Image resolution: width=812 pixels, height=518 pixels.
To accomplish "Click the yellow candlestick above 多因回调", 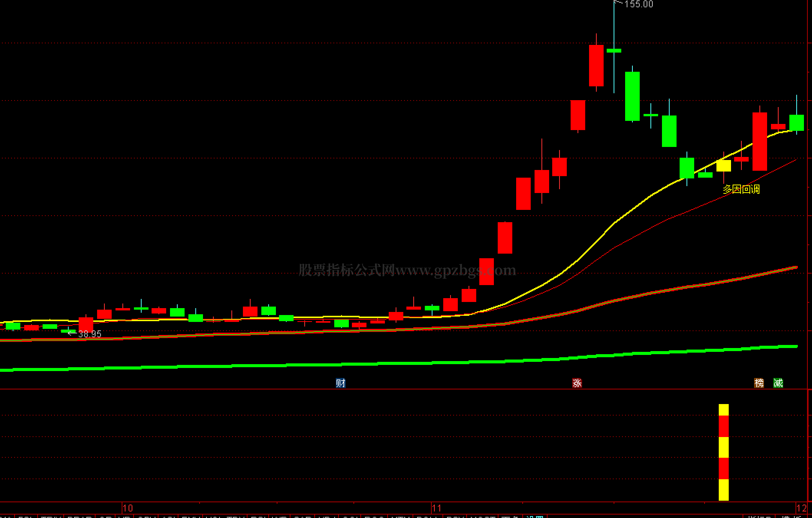I will 723,166.
